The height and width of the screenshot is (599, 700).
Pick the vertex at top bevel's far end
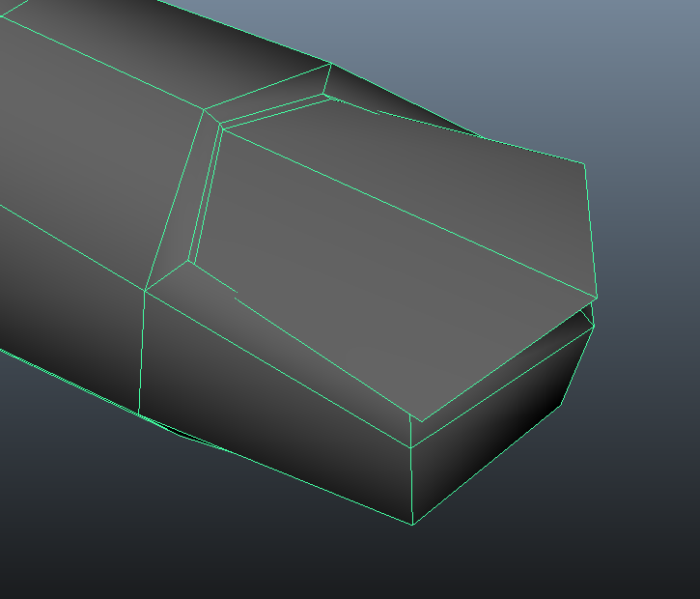pyautogui.click(x=331, y=64)
